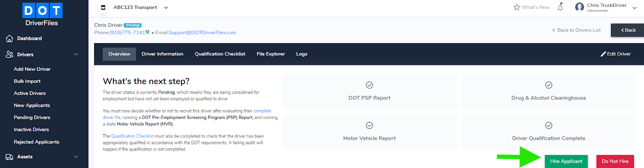Open the Logs tab
Viewport: 644px width, 168px height.
pos(302,54)
